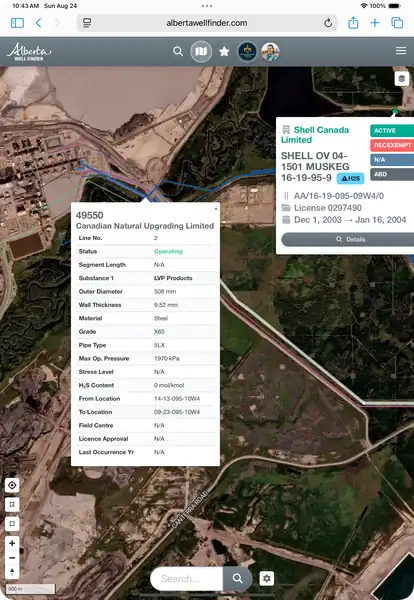Select the X65 grade value
414x600 pixels.
click(x=159, y=332)
